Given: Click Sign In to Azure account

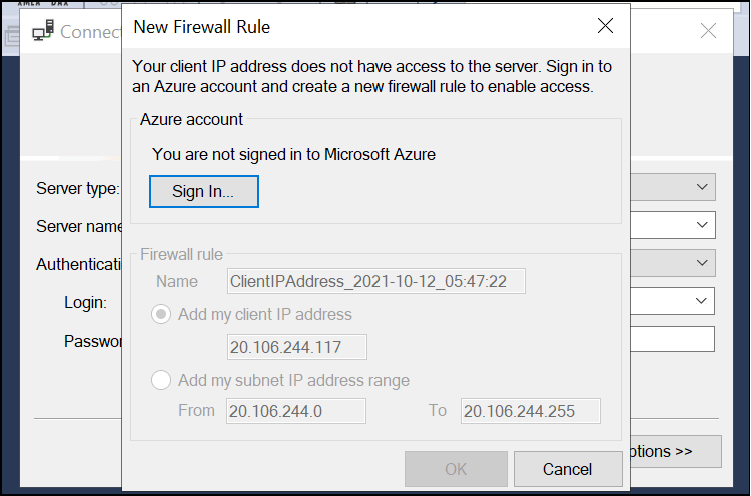Looking at the screenshot, I should [x=204, y=192].
